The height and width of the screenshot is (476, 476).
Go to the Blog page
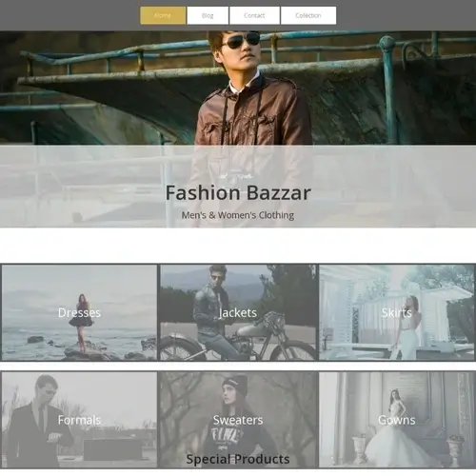[208, 15]
